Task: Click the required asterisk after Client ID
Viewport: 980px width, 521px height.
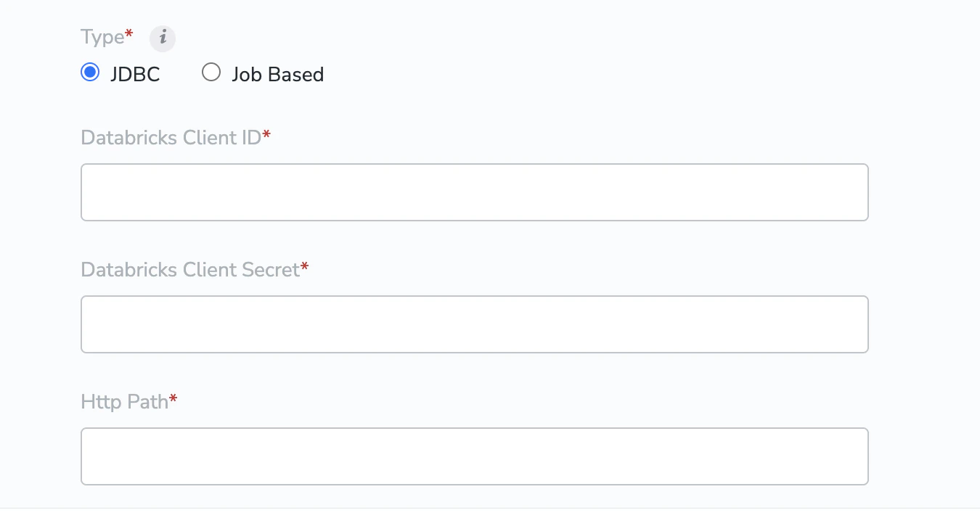Action: 266,134
